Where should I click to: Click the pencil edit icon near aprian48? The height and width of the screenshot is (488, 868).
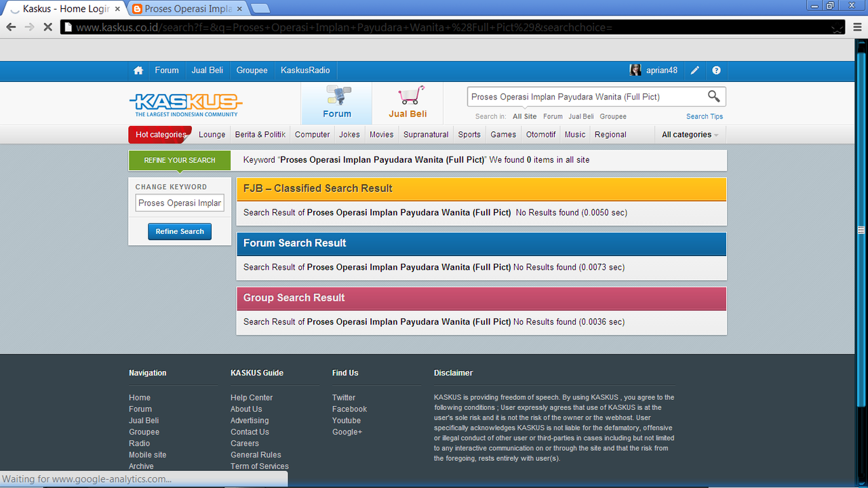695,70
